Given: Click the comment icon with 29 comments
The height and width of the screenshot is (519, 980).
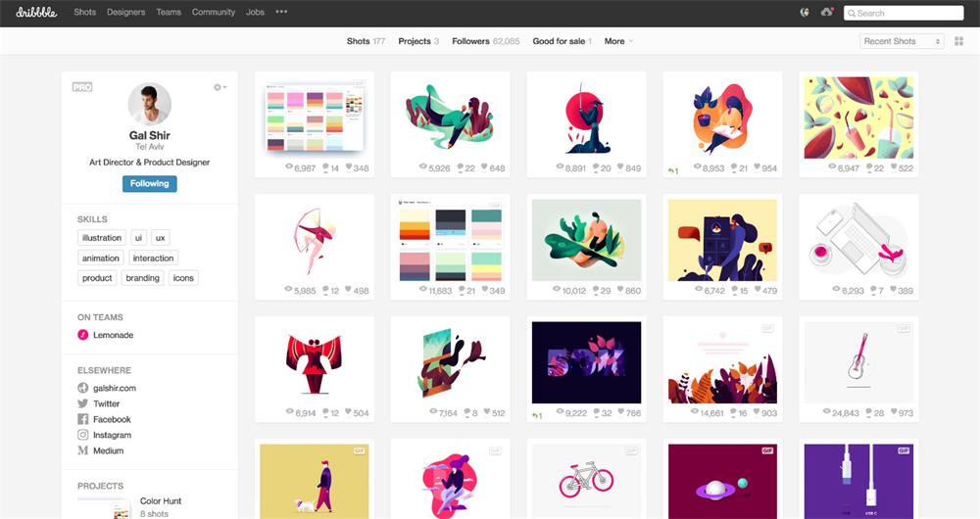Looking at the screenshot, I should pyautogui.click(x=596, y=290).
